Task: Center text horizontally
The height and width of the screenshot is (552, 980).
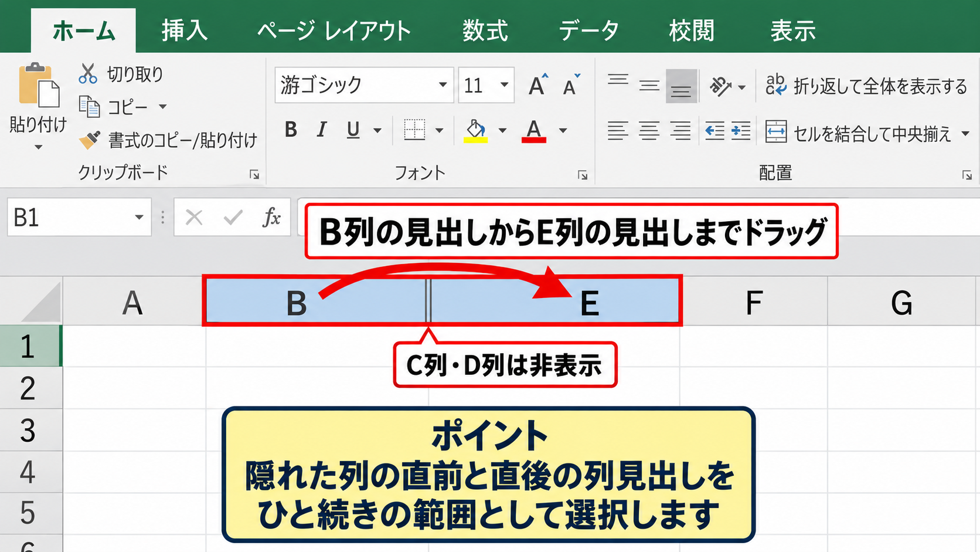Action: 649,130
